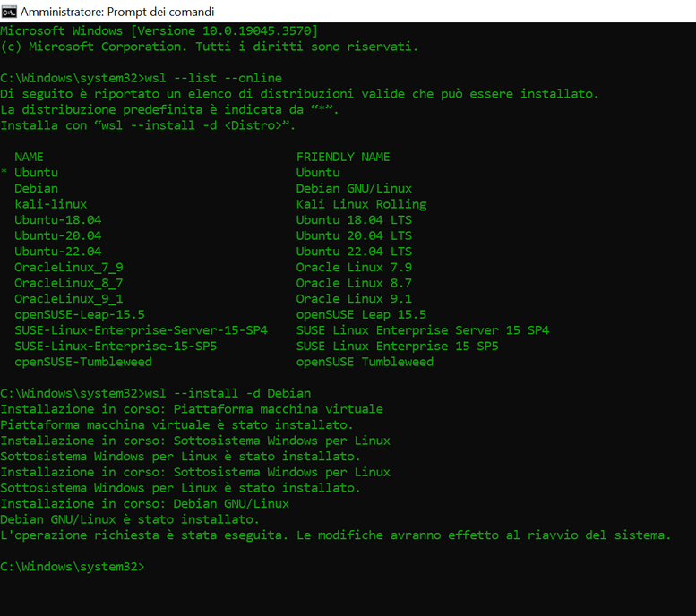Click 'Ubuntu-22.04' in the NAME column
Image resolution: width=696 pixels, height=616 pixels.
pyautogui.click(x=57, y=252)
